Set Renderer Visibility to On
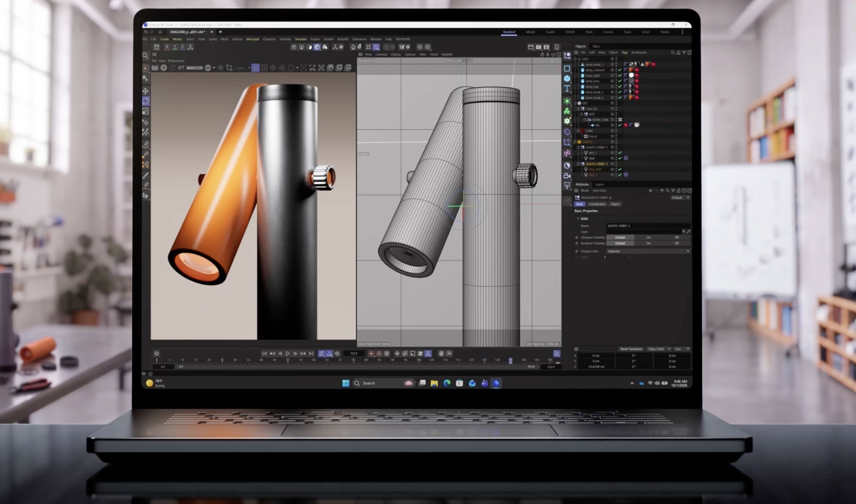 coord(648,243)
